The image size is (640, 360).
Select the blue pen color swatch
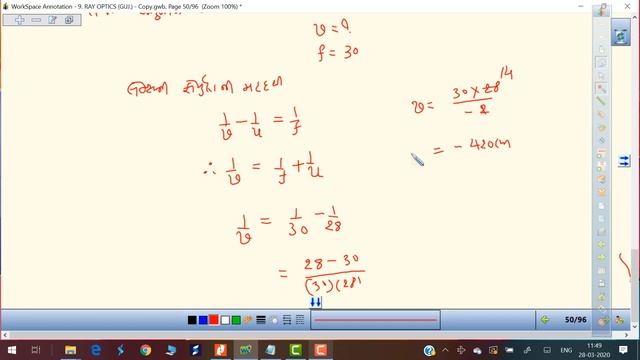pos(203,320)
